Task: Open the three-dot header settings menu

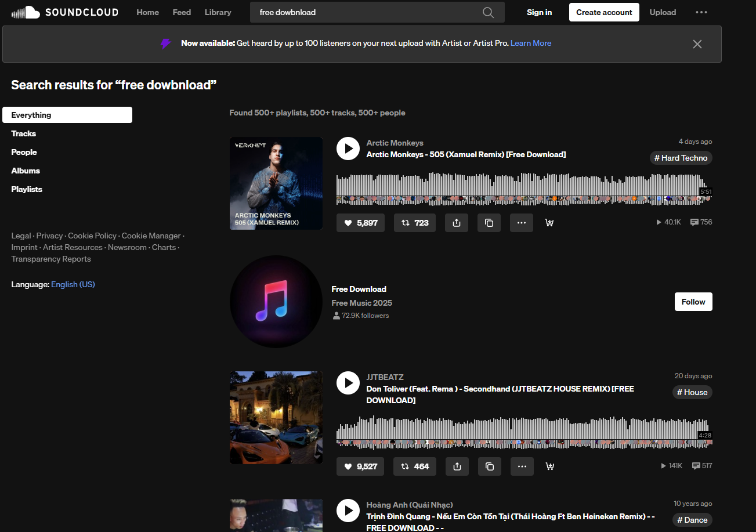Action: pos(701,12)
